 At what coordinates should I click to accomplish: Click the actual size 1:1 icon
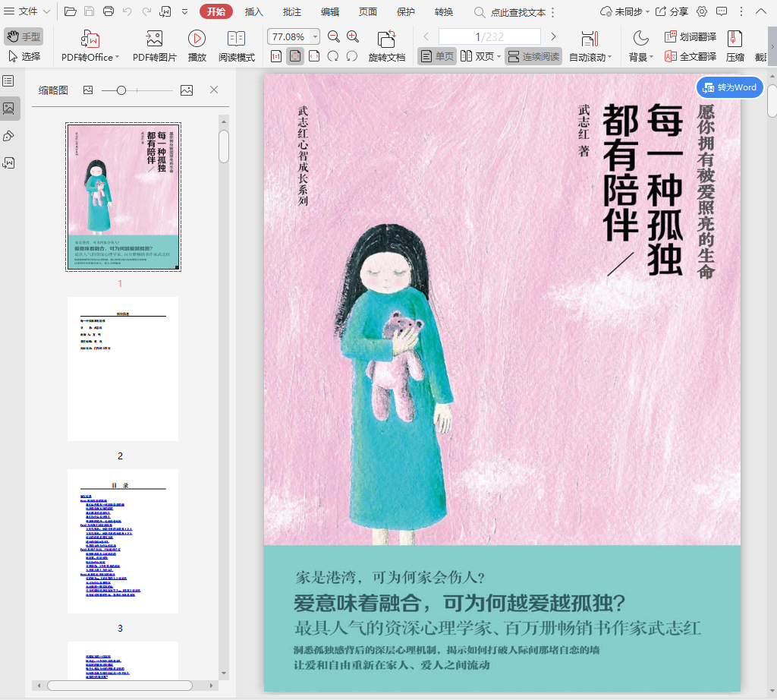276,56
